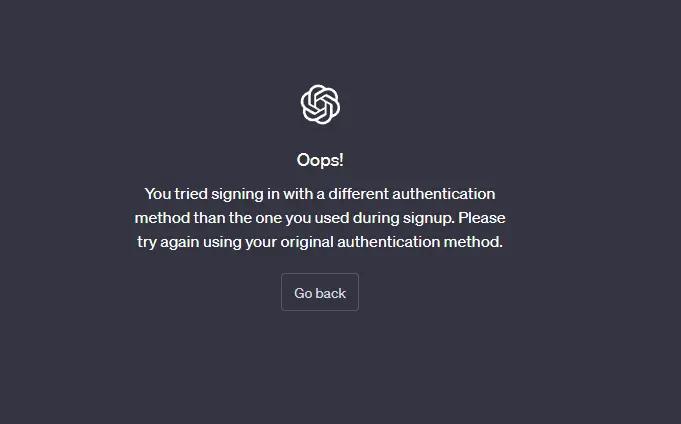Click the line starting "You tried signing in"
681x424 pixels.
point(320,194)
